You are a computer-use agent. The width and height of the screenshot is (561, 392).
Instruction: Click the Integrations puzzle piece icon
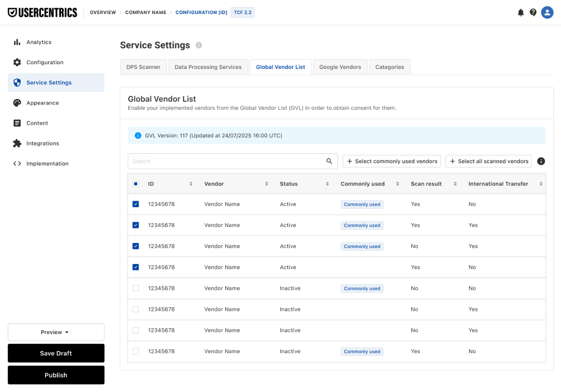[x=17, y=143]
